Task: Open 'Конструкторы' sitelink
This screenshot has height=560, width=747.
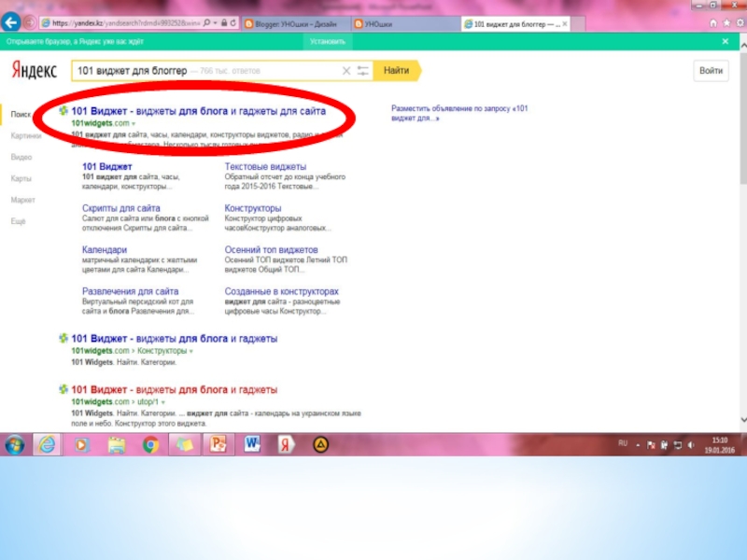Action: [x=253, y=208]
